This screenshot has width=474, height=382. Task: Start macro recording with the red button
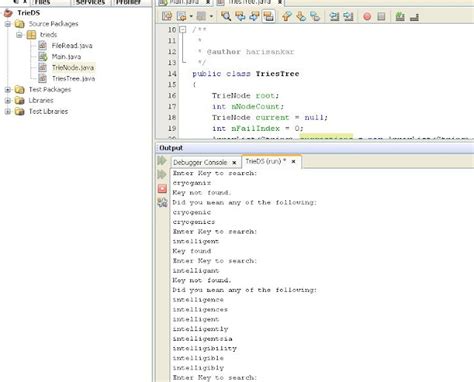[x=367, y=16]
